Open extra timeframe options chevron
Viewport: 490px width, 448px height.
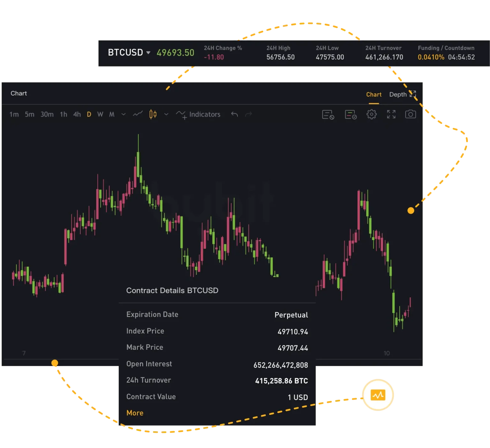point(123,114)
